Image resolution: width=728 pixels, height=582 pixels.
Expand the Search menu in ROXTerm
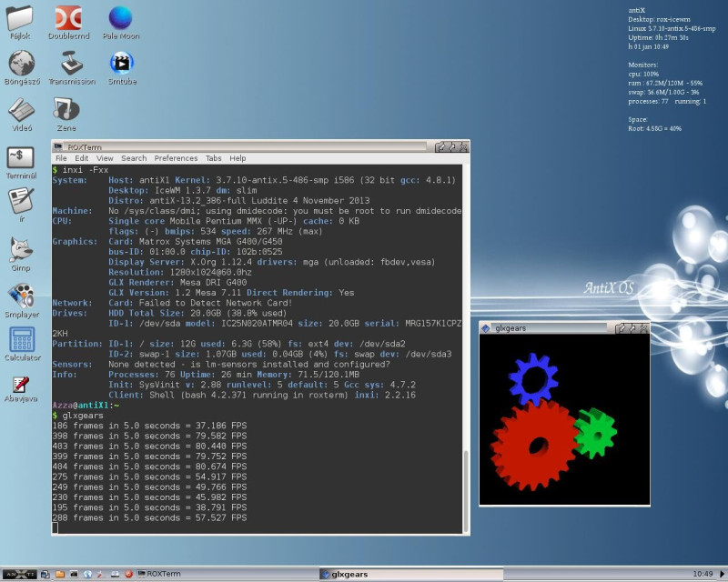point(134,158)
